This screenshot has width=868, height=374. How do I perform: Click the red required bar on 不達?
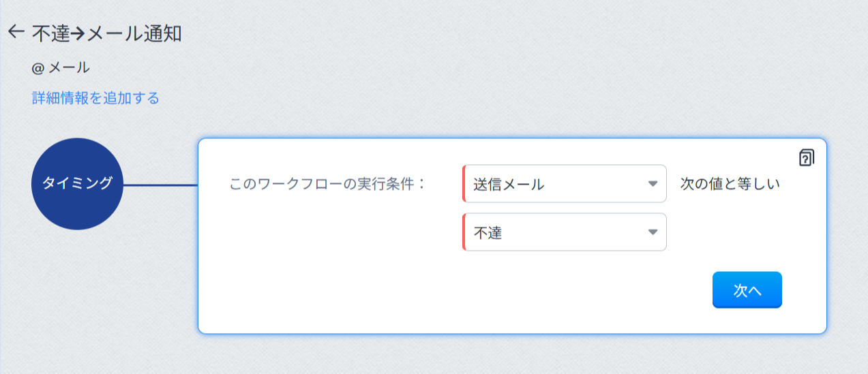tap(464, 232)
